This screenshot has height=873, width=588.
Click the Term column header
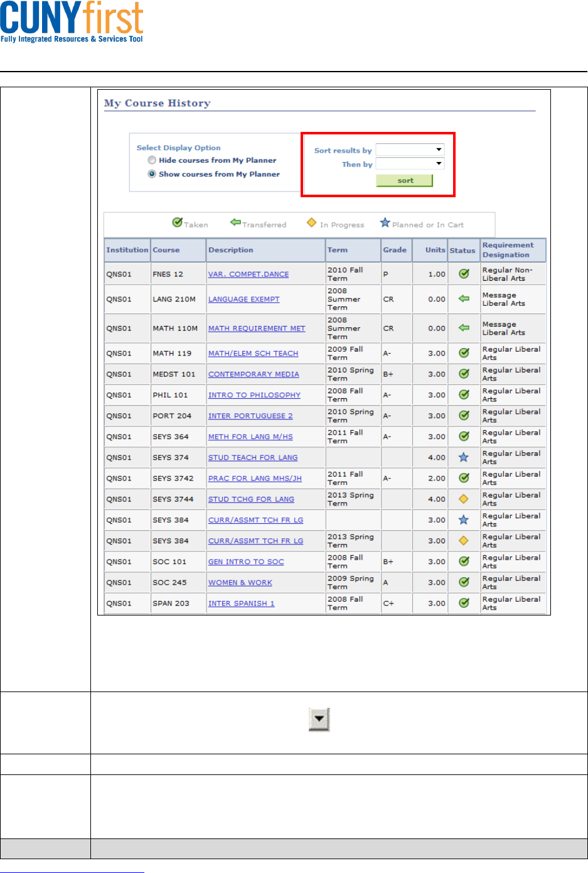point(353,250)
